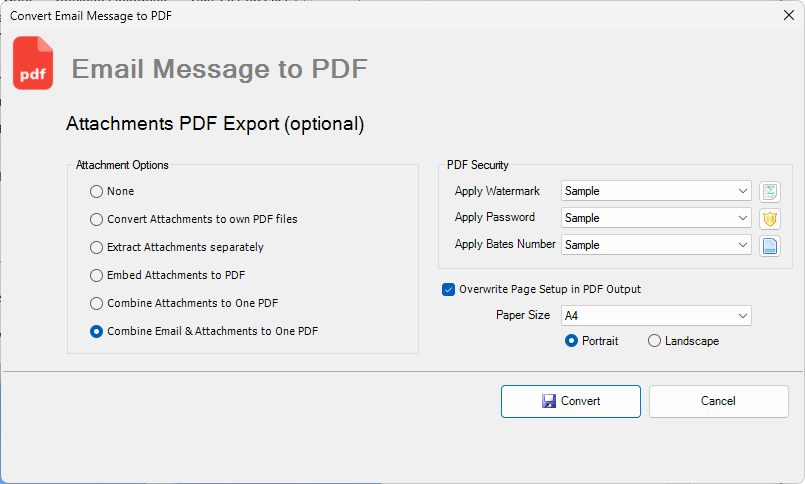The width and height of the screenshot is (805, 484).
Task: Click the watermark settings icon
Action: point(769,191)
